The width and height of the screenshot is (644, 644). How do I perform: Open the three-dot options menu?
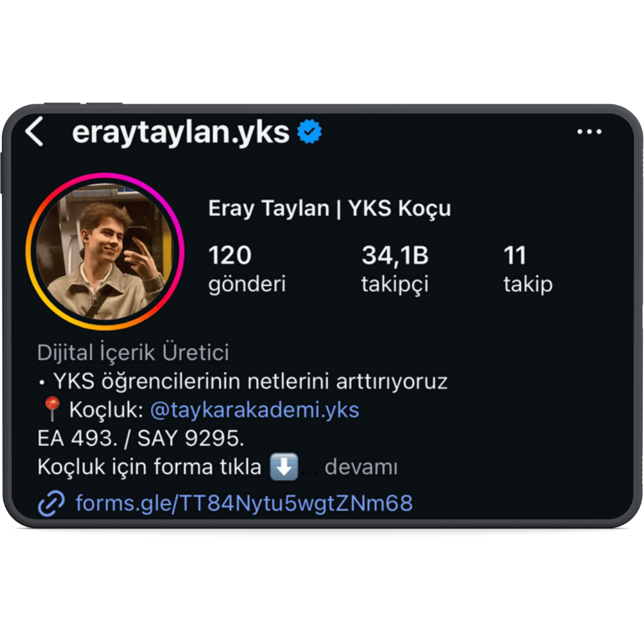point(589,132)
